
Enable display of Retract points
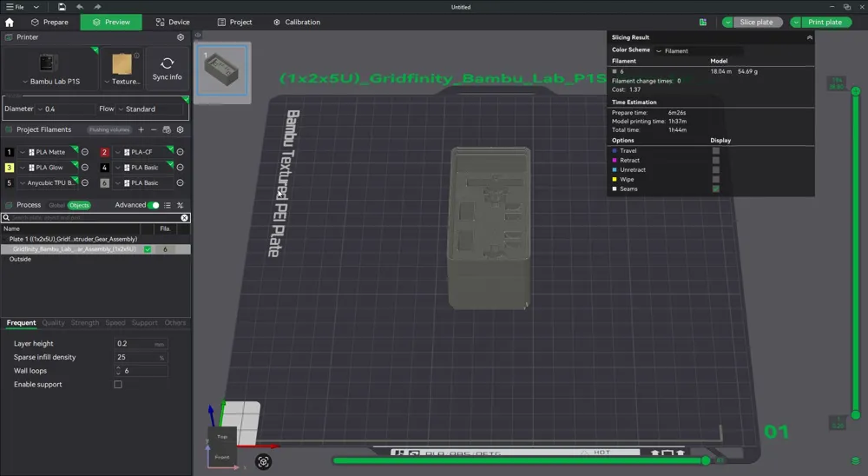point(716,160)
